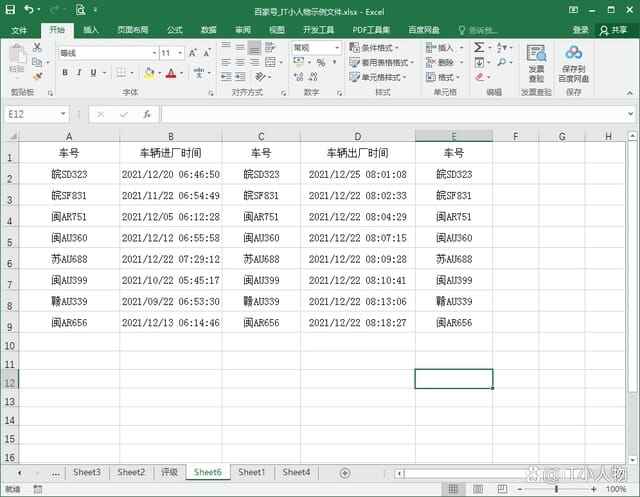640x497 pixels.
Task: Open the font size dropdown
Action: tap(180, 53)
